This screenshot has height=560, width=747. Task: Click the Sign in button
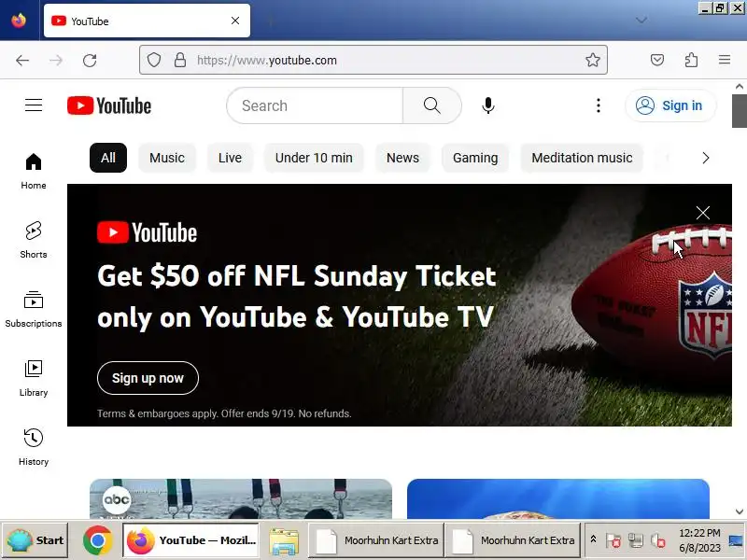(670, 105)
